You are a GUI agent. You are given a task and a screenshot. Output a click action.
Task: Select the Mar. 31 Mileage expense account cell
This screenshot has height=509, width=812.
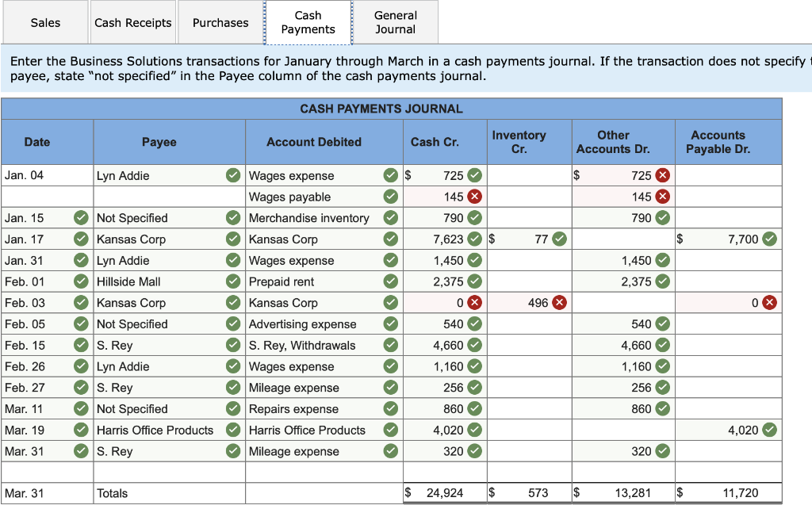tap(324, 452)
